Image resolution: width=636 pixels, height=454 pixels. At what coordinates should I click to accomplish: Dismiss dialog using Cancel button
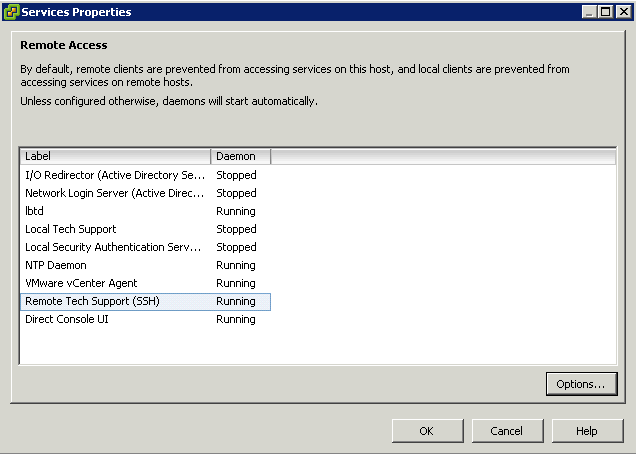pyautogui.click(x=507, y=431)
